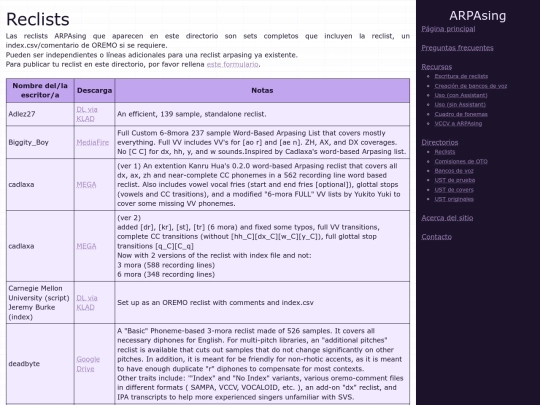Open the 'este formulario' link

click(x=232, y=64)
